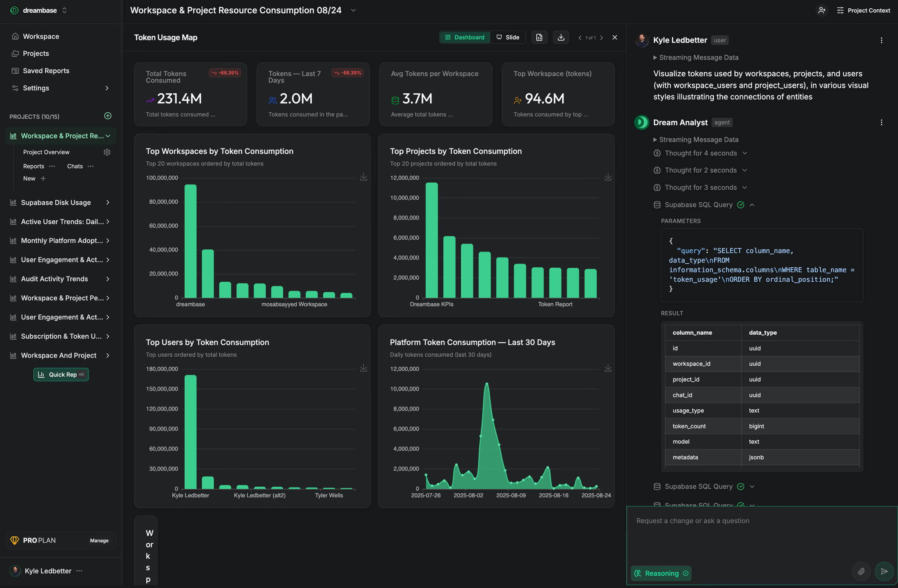Expand Thought for 4 seconds
Screen dimensions: 898x588
click(x=701, y=153)
